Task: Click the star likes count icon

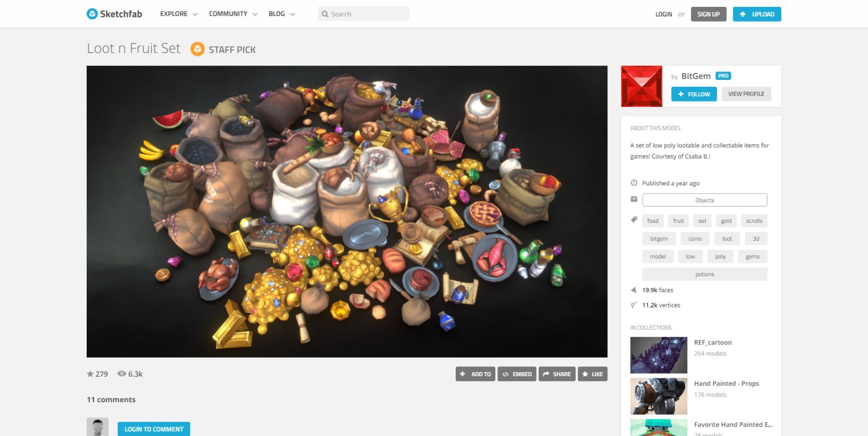Action: pyautogui.click(x=90, y=374)
